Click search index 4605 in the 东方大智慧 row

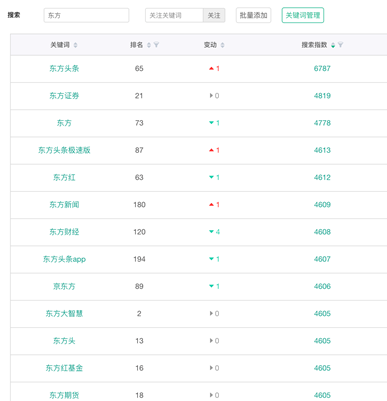tap(322, 314)
